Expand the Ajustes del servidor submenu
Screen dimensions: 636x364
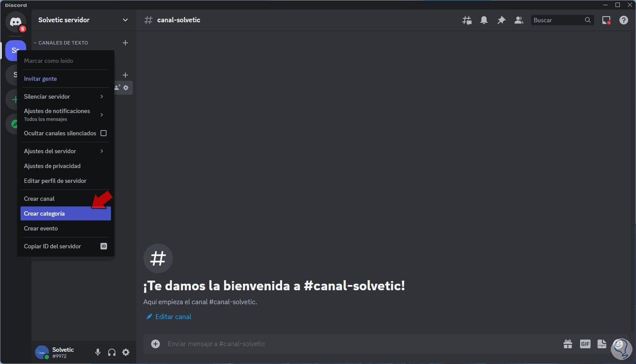pyautogui.click(x=102, y=151)
